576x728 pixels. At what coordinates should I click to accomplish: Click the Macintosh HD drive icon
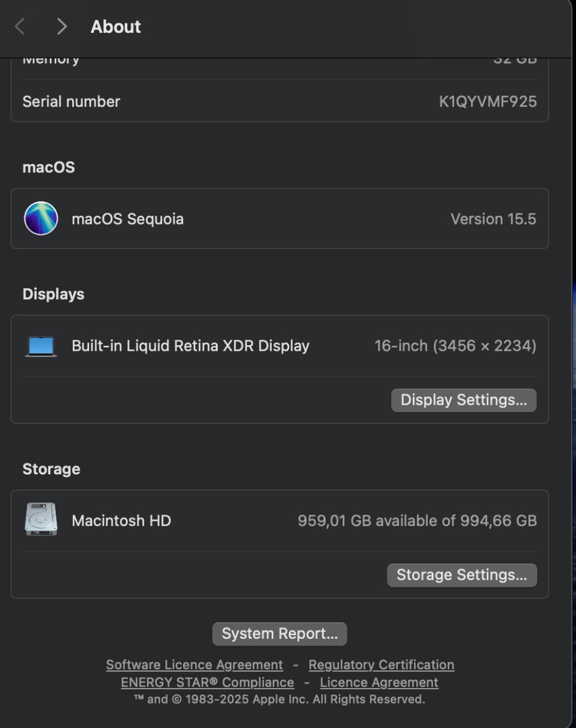(41, 520)
